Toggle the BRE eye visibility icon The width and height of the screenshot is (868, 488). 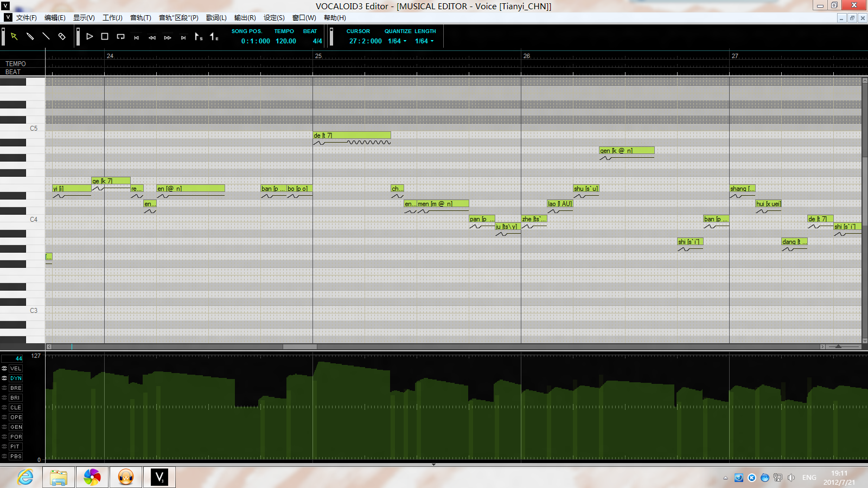point(4,388)
